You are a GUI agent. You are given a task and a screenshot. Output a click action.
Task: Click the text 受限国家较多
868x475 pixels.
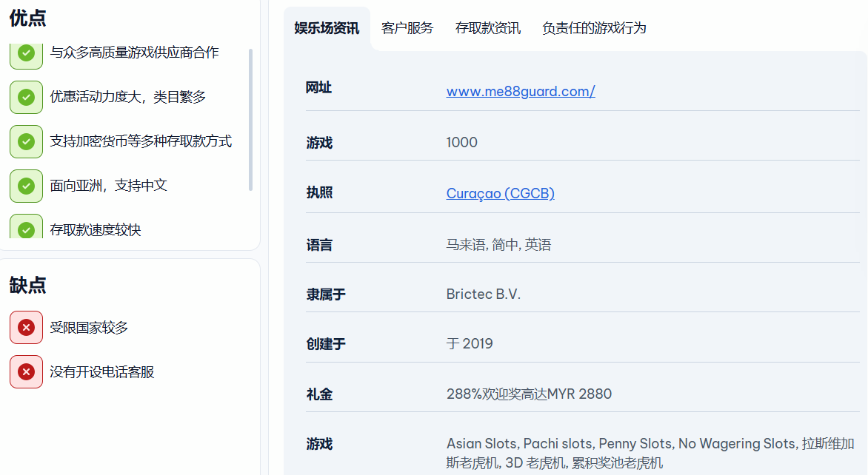click(89, 327)
